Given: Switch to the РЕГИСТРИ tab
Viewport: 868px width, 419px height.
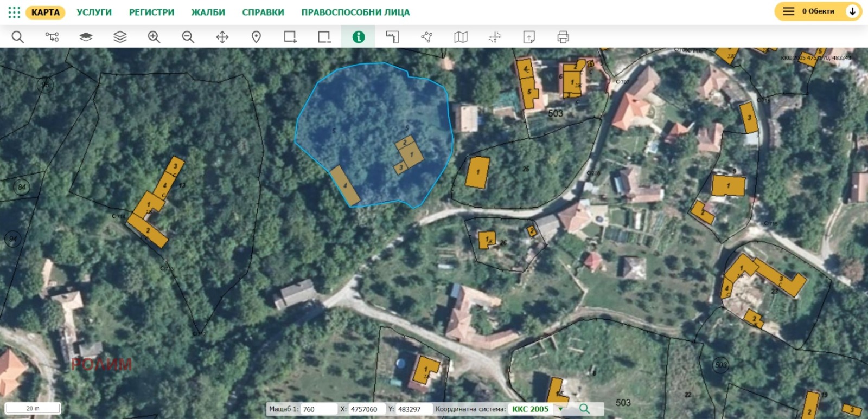Looking at the screenshot, I should point(151,12).
